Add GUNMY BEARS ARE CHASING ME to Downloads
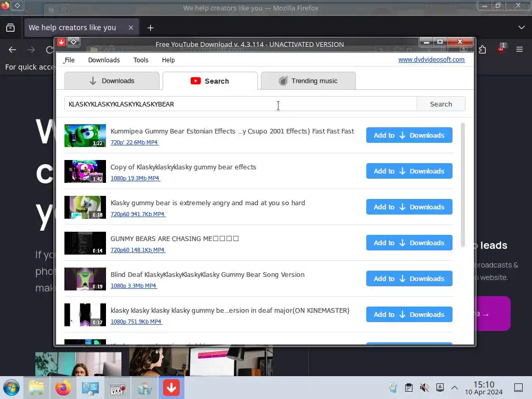532x399 pixels. [x=409, y=243]
